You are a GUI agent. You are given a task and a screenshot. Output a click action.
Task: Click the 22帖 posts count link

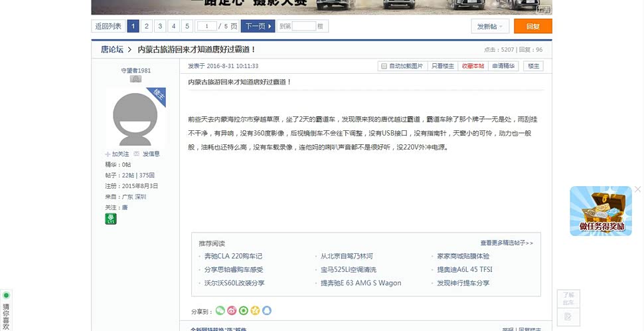point(128,175)
